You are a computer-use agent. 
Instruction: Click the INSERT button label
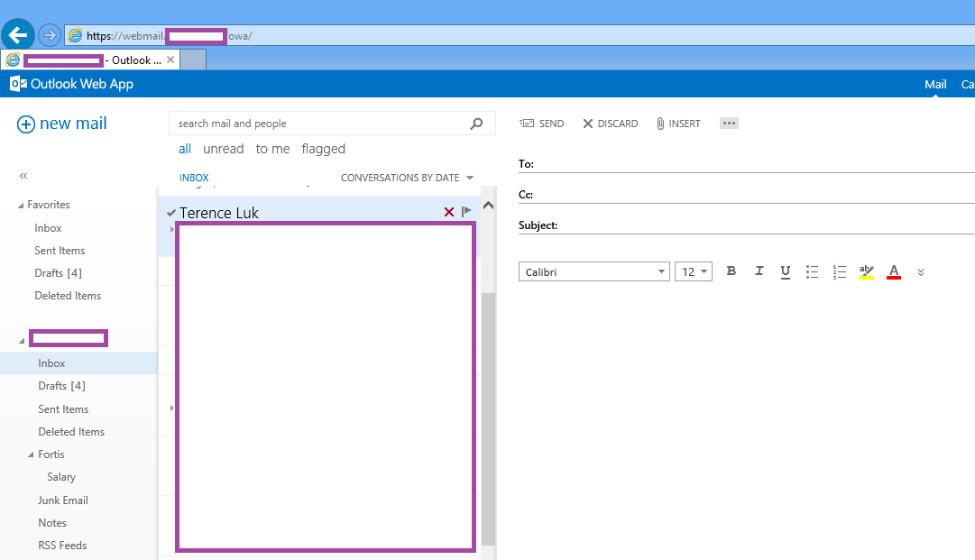point(685,124)
